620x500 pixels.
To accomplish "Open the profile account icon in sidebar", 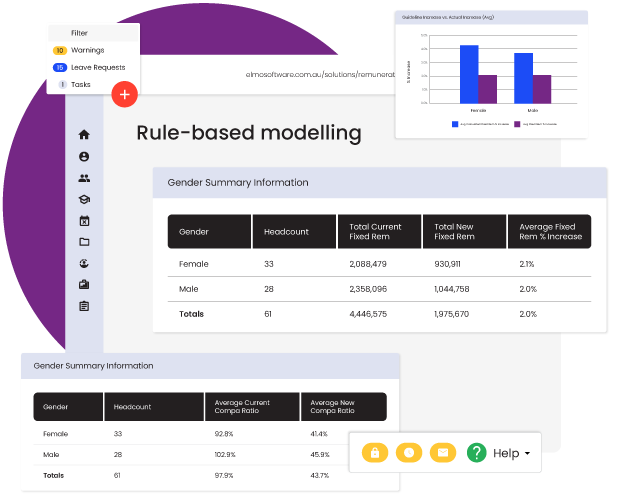I will tap(84, 157).
